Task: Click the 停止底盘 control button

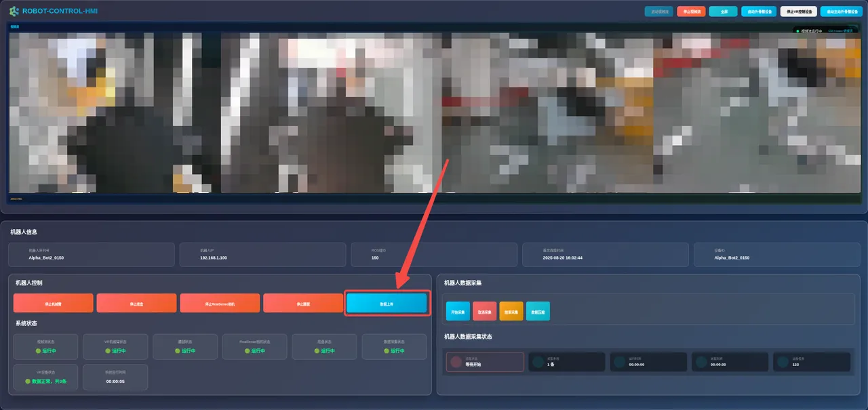Action: [x=136, y=303]
